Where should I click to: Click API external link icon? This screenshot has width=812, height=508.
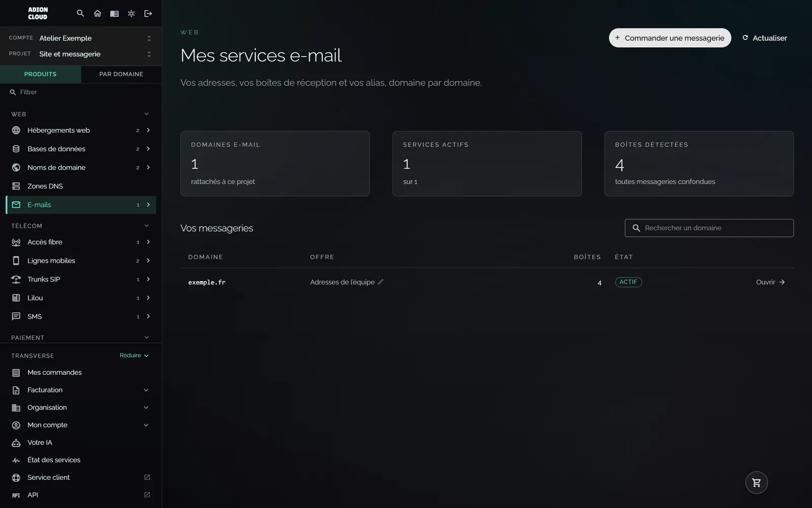(147, 494)
